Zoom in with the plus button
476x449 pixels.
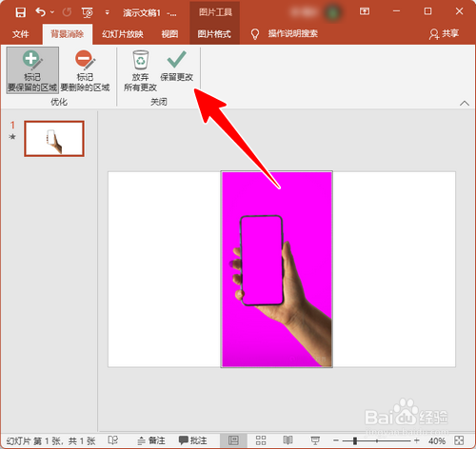point(417,440)
